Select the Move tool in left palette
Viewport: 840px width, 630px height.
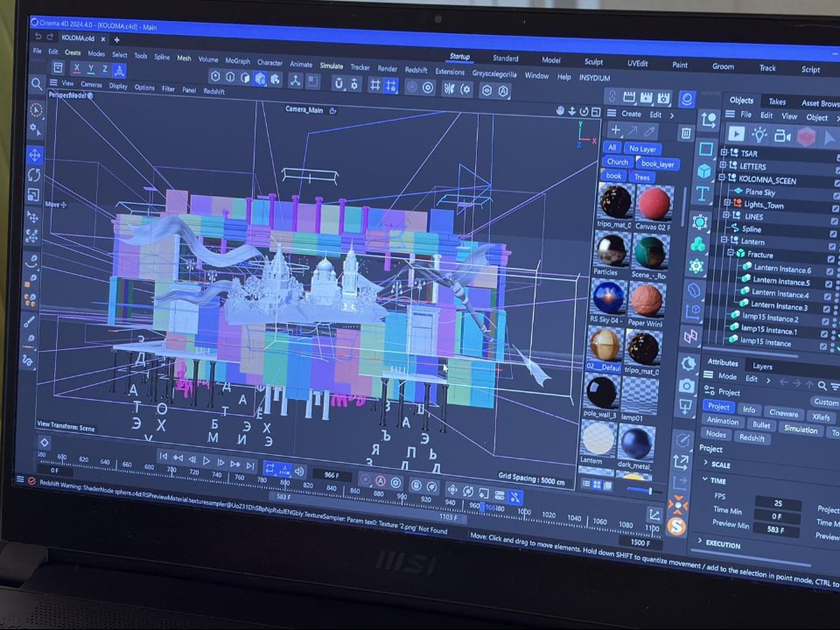(x=35, y=156)
